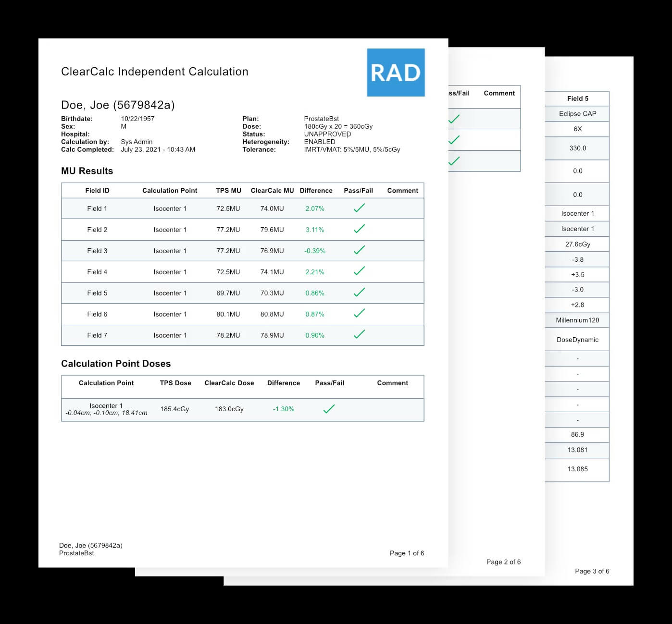
Task: Click the RAD logo
Action: [x=396, y=73]
